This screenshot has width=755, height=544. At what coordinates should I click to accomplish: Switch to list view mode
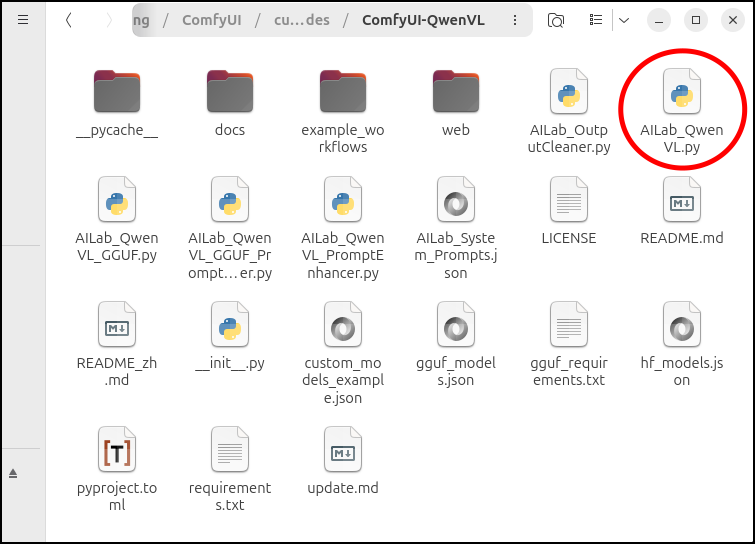[x=597, y=20]
